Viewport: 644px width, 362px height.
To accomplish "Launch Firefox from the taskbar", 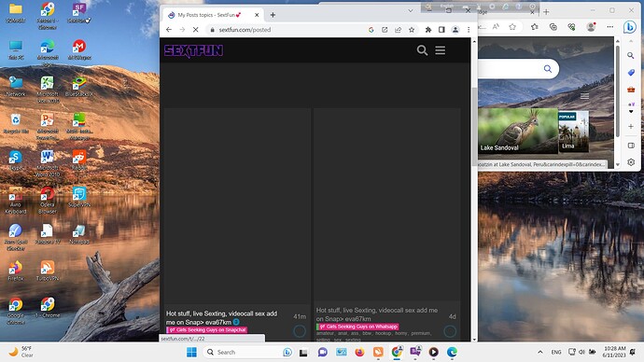I will 359,352.
